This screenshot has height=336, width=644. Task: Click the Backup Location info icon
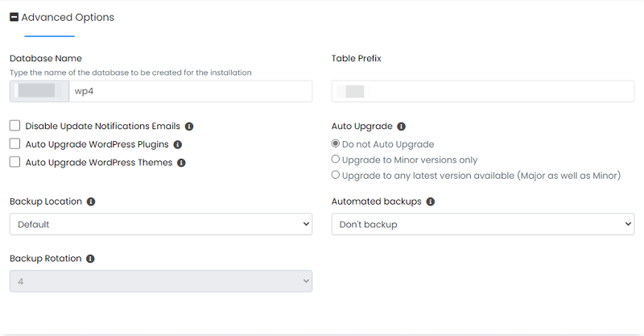pos(92,201)
